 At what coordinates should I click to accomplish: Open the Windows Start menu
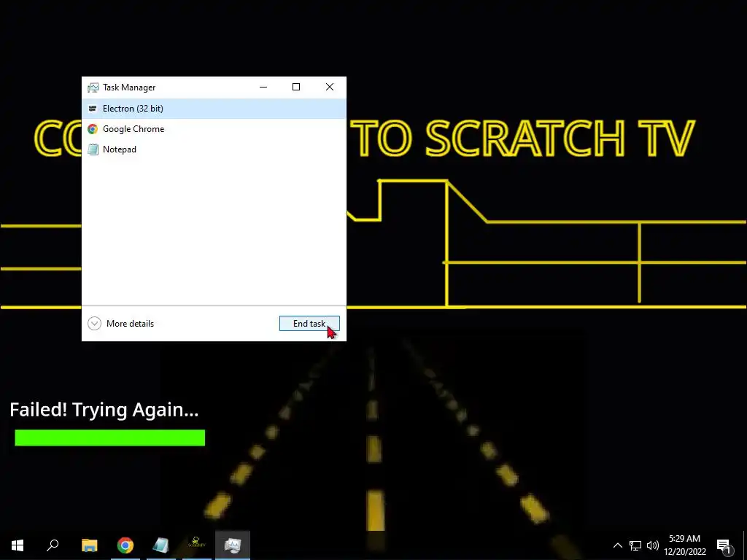pyautogui.click(x=18, y=545)
